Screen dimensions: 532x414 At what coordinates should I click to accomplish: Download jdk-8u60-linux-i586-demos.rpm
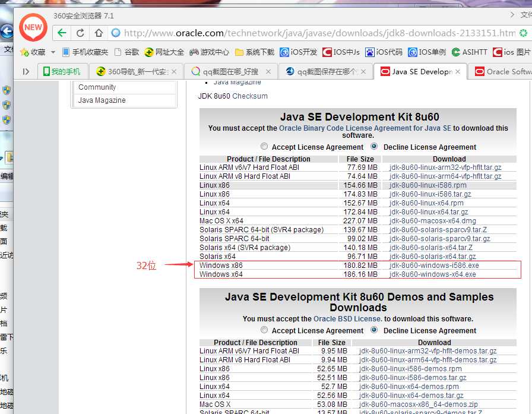coord(410,369)
